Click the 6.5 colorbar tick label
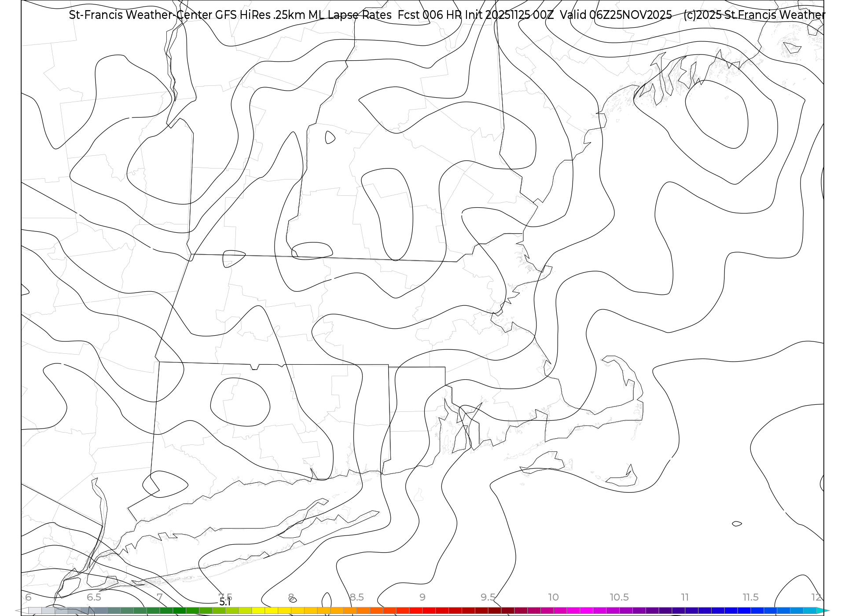This screenshot has height=616, width=845. 94,598
